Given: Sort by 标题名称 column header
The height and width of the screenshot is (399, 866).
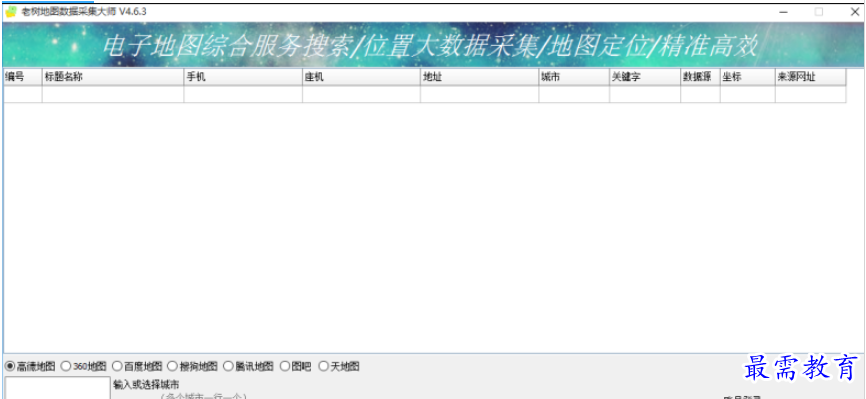Looking at the screenshot, I should click(x=113, y=77).
